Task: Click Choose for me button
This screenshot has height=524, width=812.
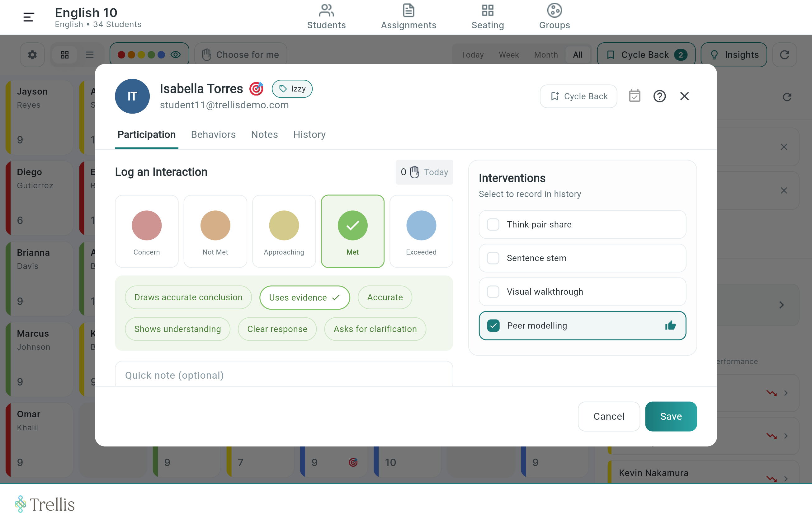Action: pyautogui.click(x=241, y=55)
